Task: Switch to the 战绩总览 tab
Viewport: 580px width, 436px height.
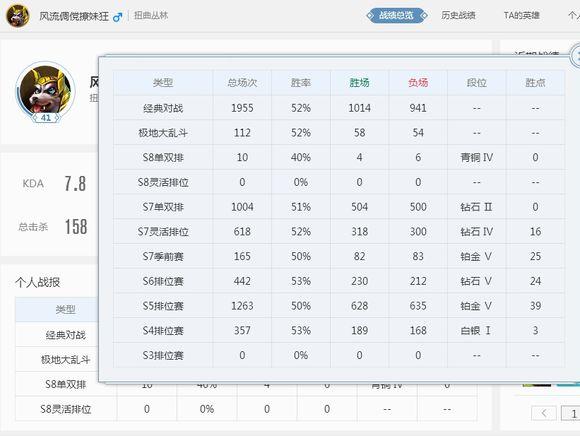Action: click(x=397, y=16)
